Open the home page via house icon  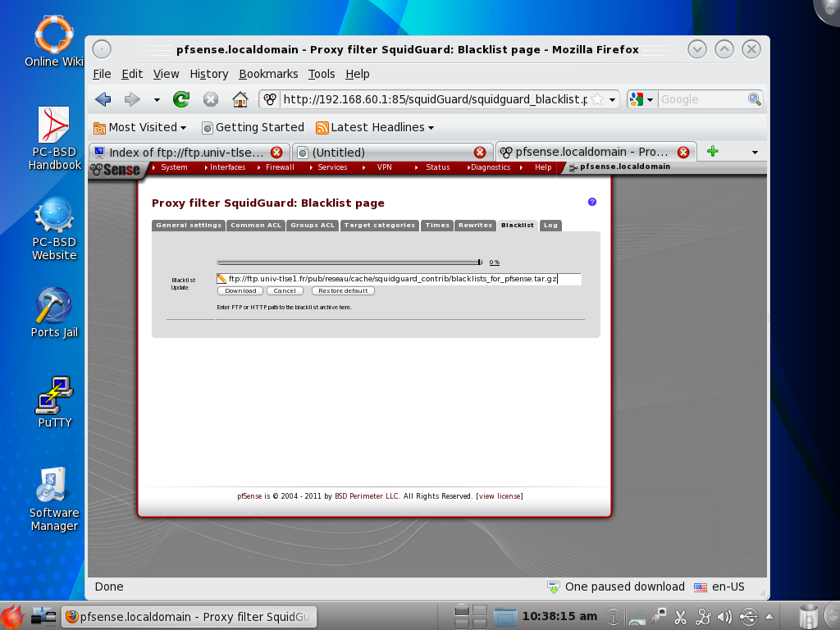(240, 99)
